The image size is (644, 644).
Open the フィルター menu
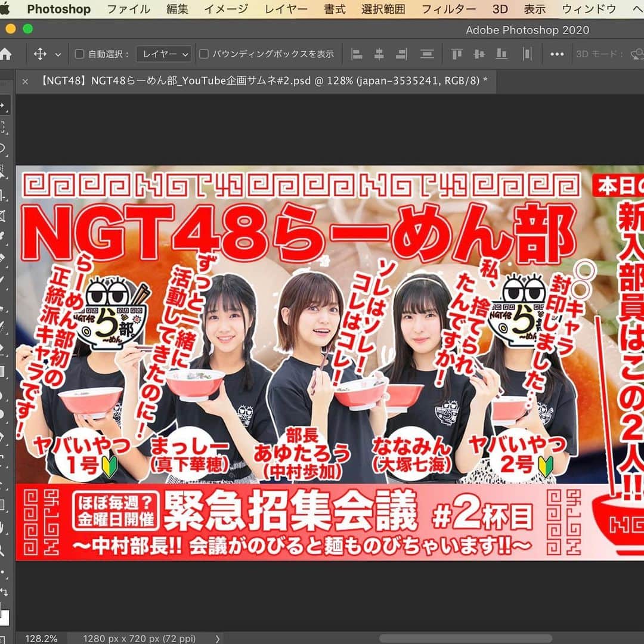[x=448, y=9]
